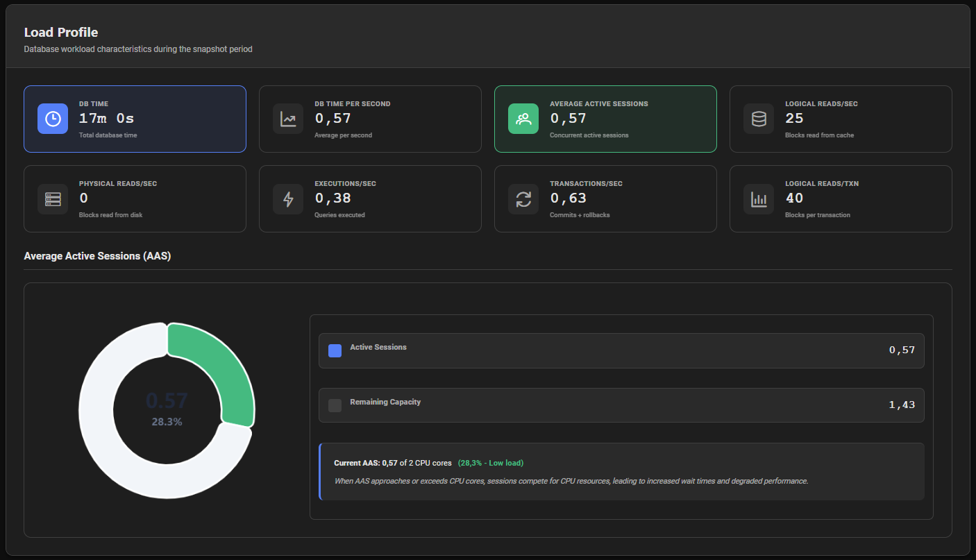Click the Transactions/Sec value 0,63

[568, 198]
